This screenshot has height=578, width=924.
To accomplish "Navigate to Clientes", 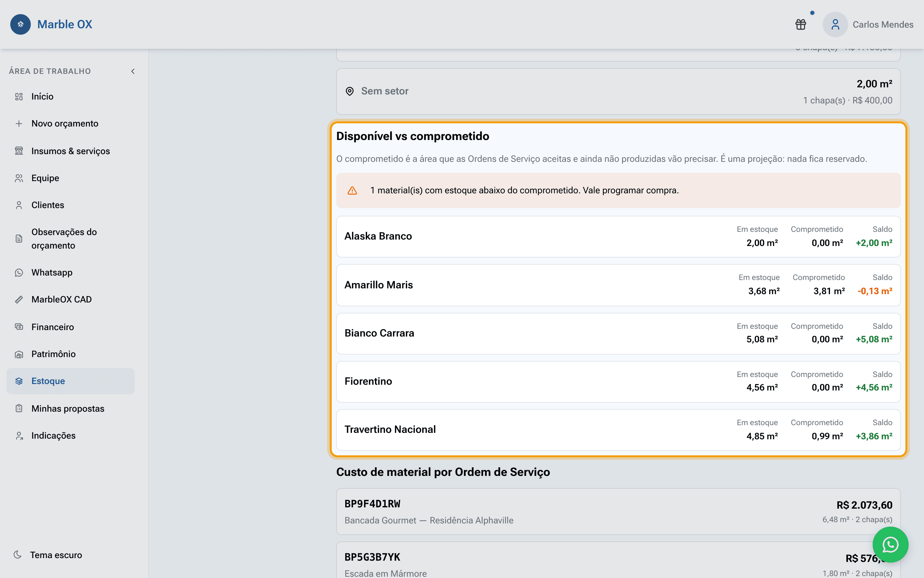I will (71, 205).
